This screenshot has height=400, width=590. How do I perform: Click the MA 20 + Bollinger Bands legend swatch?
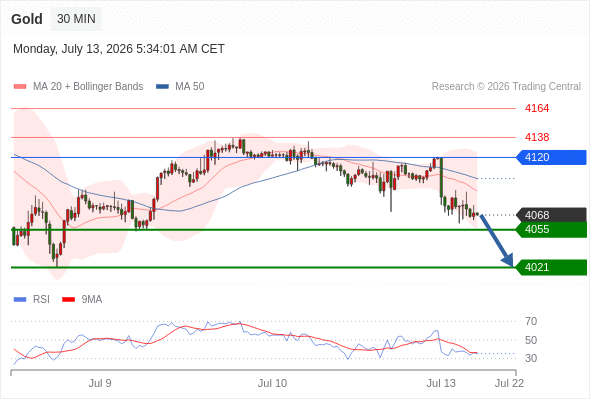(20, 87)
